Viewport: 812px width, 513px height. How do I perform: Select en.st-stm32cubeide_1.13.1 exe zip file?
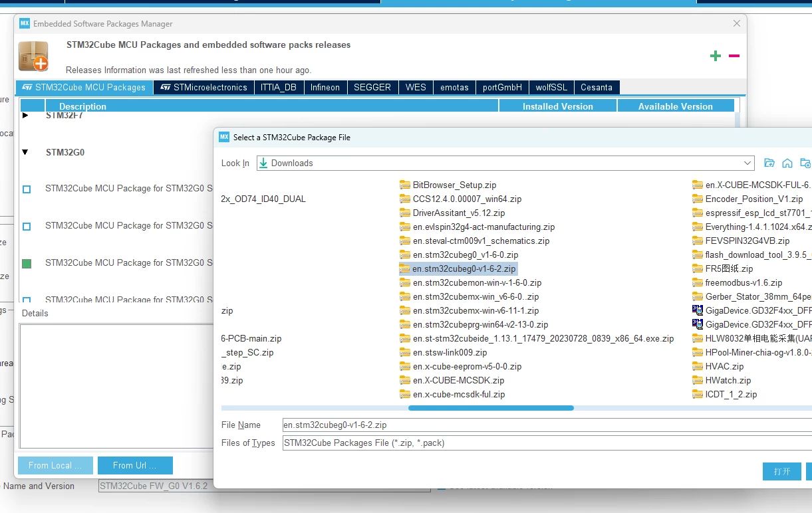tap(537, 338)
